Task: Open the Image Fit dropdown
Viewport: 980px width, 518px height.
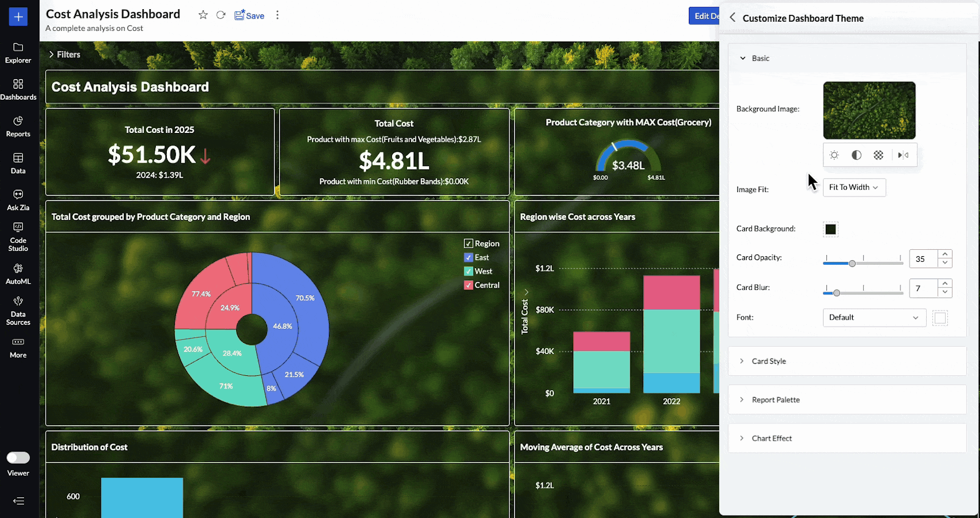Action: click(854, 187)
